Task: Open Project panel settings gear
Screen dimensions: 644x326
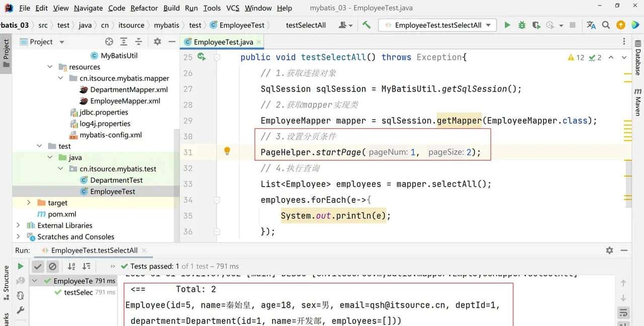Action: 157,42
